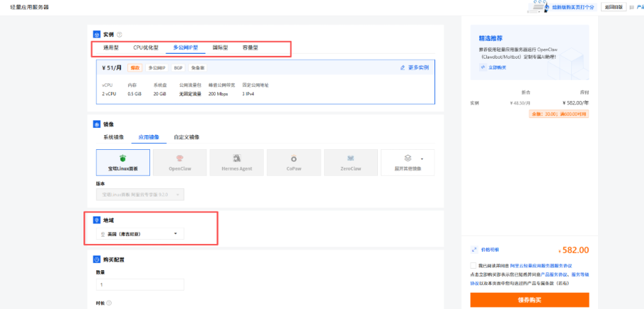This screenshot has height=309, width=644.
Task: Expand the 展开其他镜像 tile
Action: pyautogui.click(x=408, y=163)
